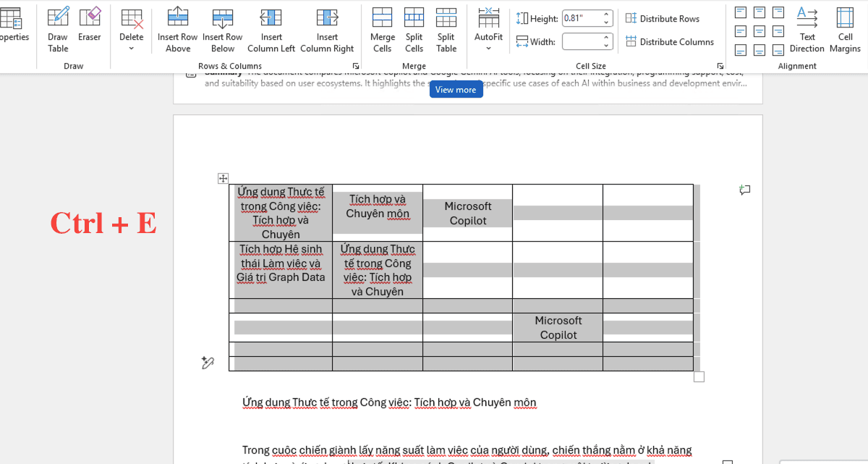This screenshot has width=868, height=464.
Task: Open the Split Cells dialog
Action: tap(414, 30)
